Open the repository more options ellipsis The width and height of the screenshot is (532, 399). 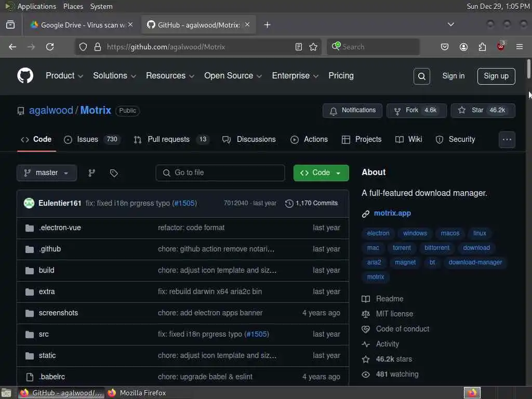coord(507,139)
